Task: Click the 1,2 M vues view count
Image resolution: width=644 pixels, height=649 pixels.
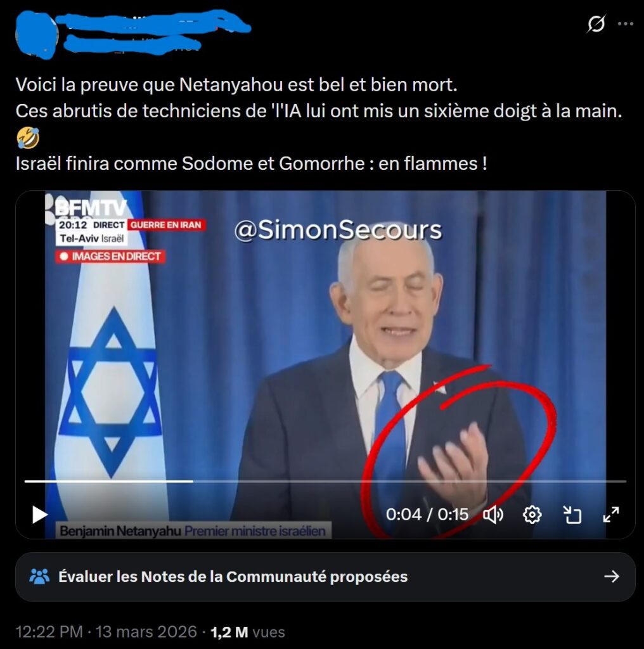Action: click(x=247, y=632)
